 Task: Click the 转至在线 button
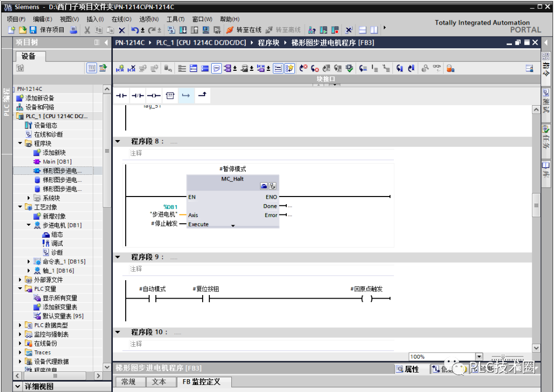(244, 30)
